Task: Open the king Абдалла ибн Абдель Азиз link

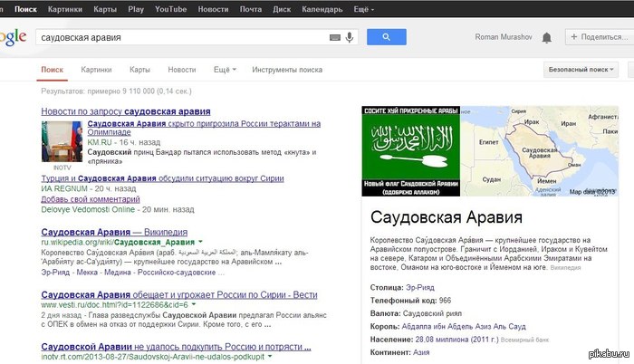Action: point(464,326)
